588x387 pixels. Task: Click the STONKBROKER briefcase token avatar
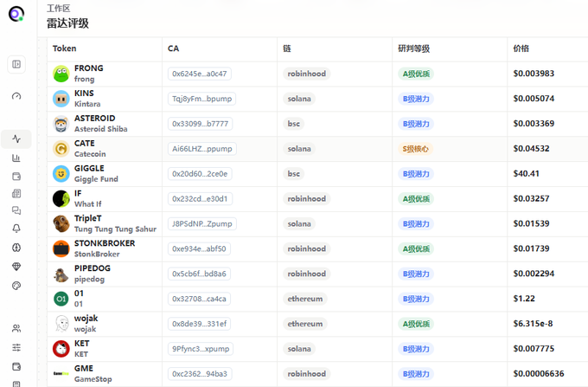coord(61,248)
